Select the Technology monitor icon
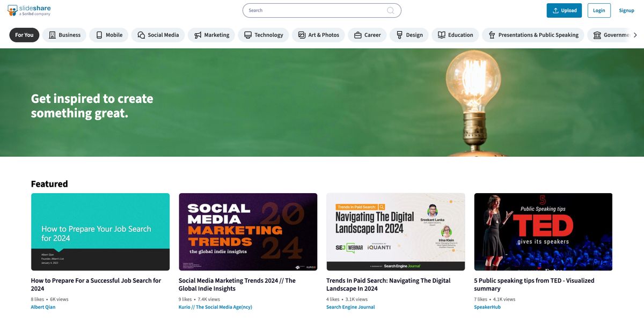 [248, 35]
